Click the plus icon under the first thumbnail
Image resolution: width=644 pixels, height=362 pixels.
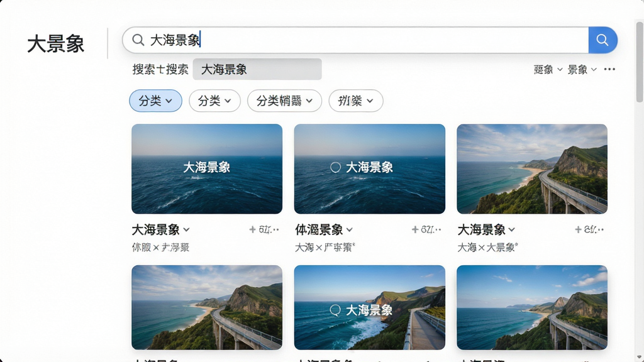pyautogui.click(x=253, y=229)
